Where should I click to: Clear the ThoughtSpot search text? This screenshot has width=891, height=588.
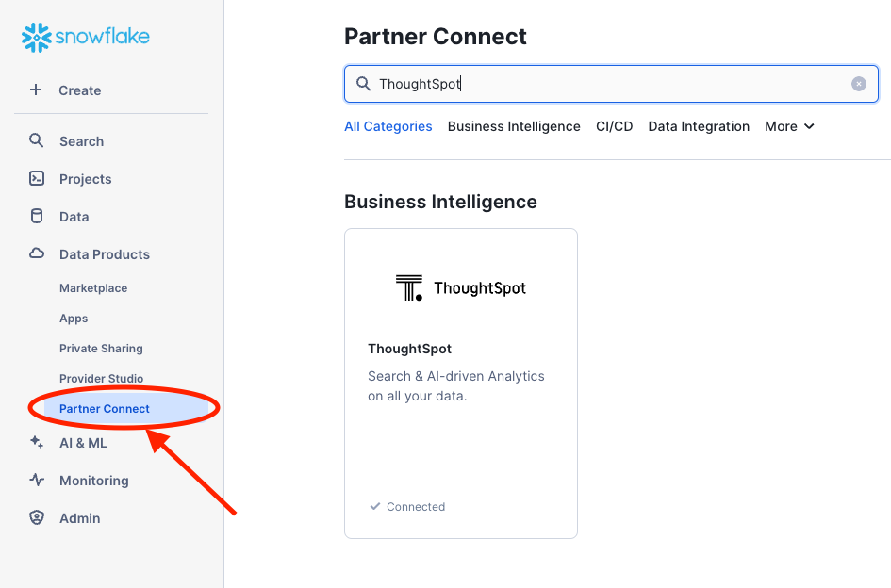(x=858, y=84)
